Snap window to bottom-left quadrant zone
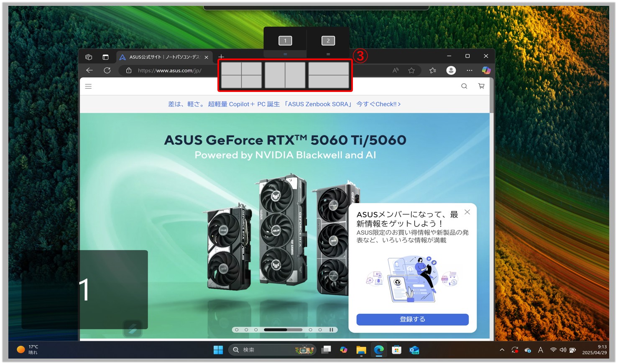The width and height of the screenshot is (618, 364). click(x=231, y=81)
